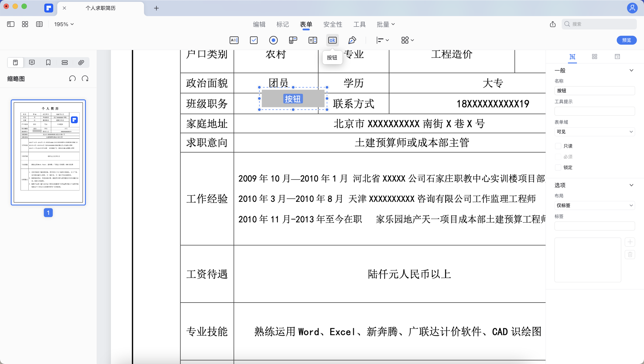Select the list box form tool

pyautogui.click(x=313, y=40)
